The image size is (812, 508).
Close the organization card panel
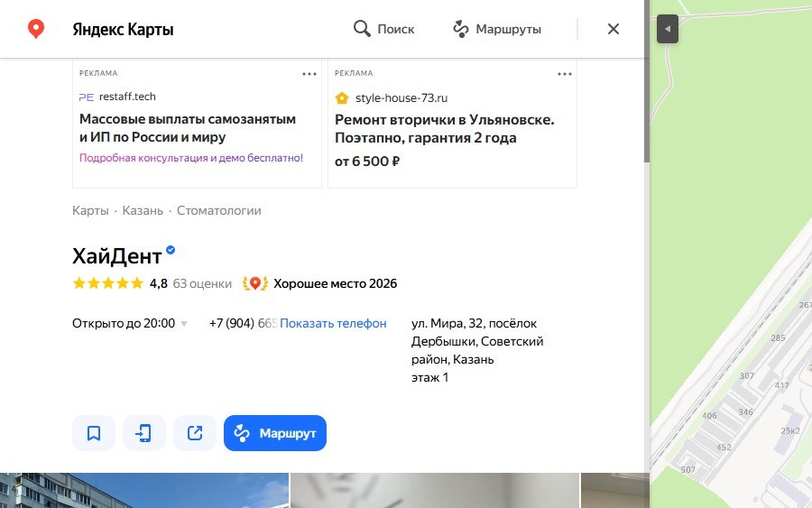(x=614, y=29)
